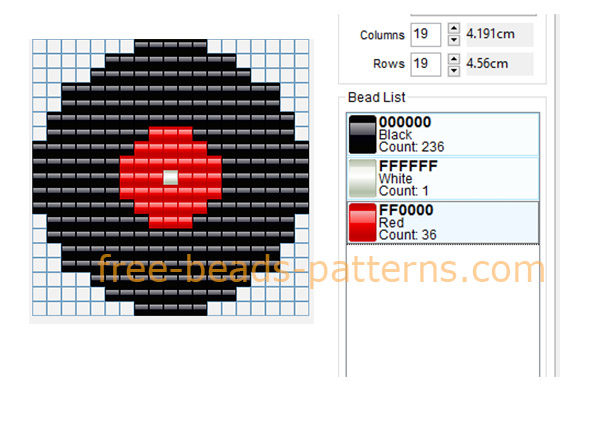Click the Count: 36 text for Red

tap(408, 235)
